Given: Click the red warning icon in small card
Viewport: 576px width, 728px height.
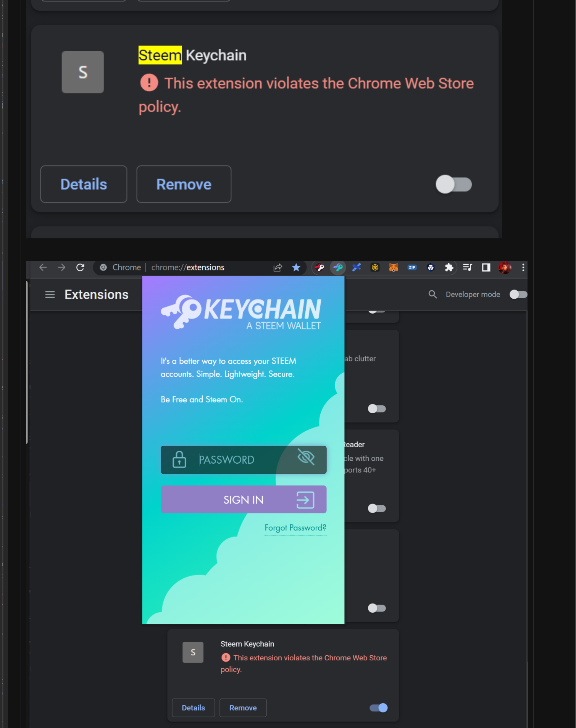Looking at the screenshot, I should (x=226, y=657).
